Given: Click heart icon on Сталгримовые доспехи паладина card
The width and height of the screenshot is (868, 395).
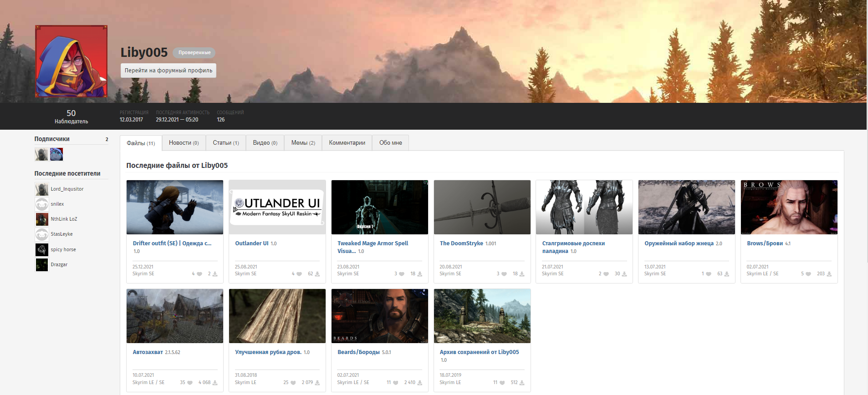Looking at the screenshot, I should [606, 274].
